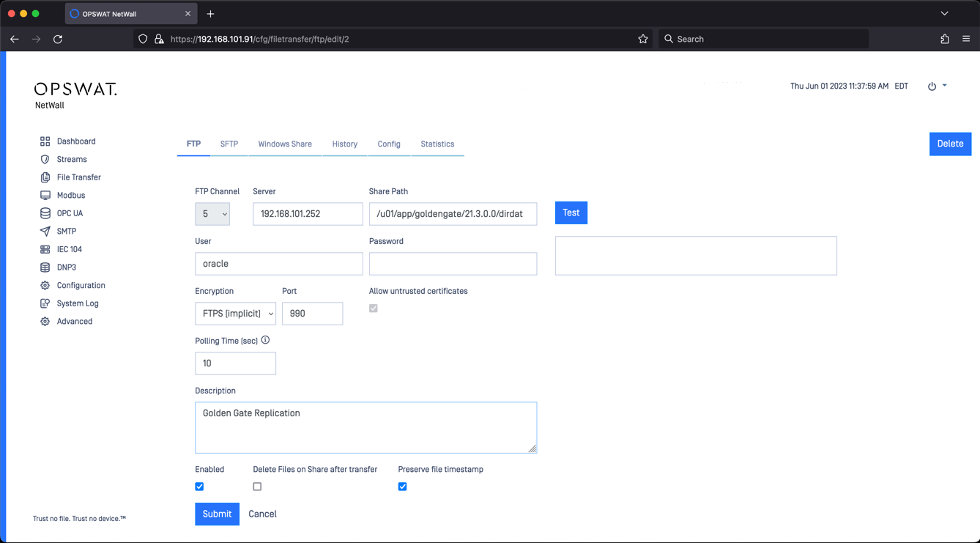Reload the page with refresh icon
Image resolution: width=980 pixels, height=543 pixels.
(x=58, y=39)
